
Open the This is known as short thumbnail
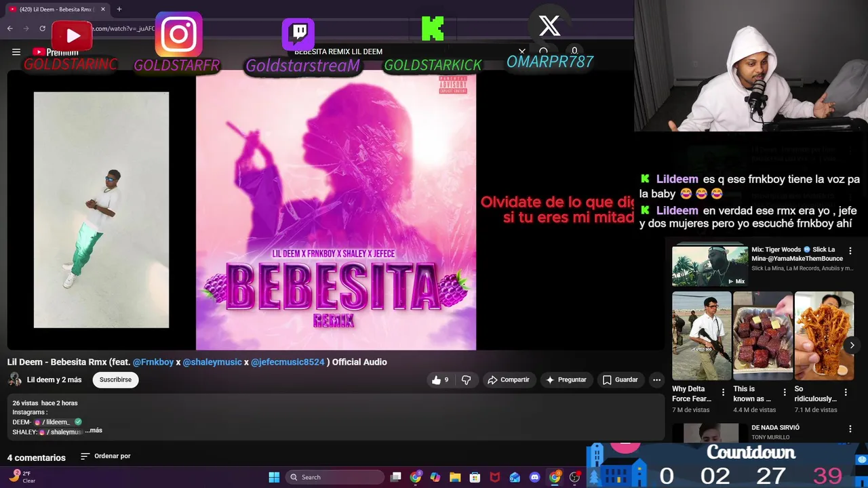tap(762, 335)
